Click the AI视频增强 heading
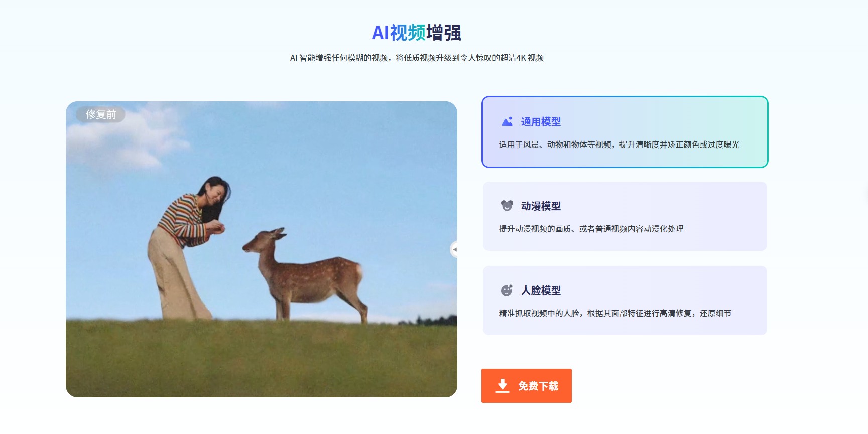This screenshot has width=868, height=434. tap(417, 33)
